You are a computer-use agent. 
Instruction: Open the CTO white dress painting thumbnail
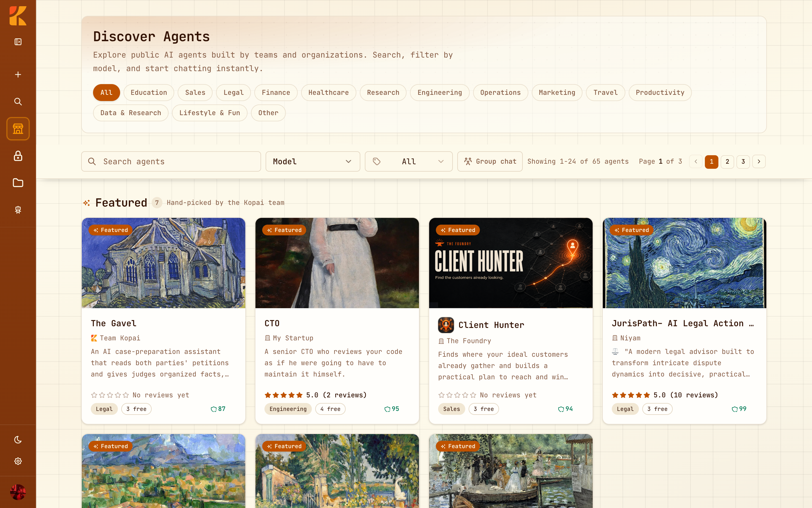[337, 263]
